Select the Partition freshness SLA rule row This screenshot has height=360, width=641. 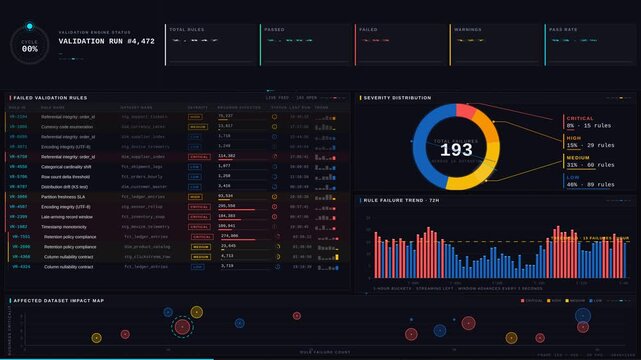point(177,197)
